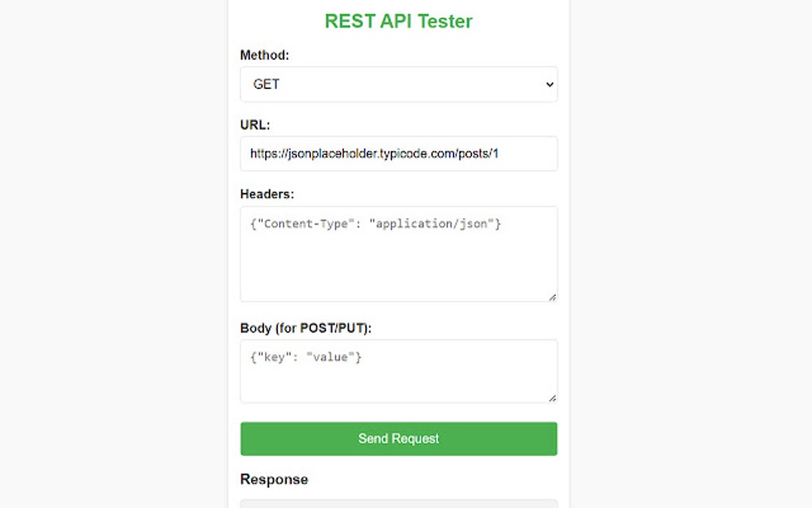Click the resize grip on Headers textarea
Viewport: 812px width, 508px height.
click(552, 295)
